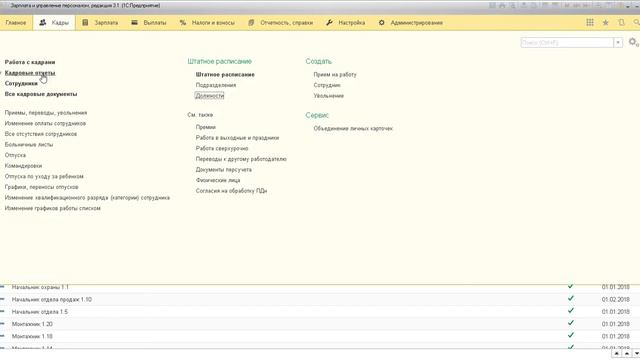Click the magnifier search icon in yellow bar

click(636, 23)
